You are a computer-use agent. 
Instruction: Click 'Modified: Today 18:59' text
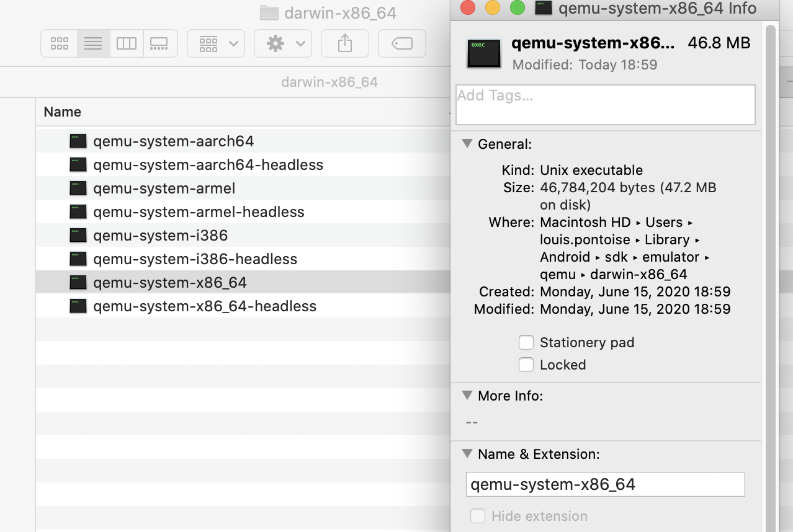(585, 64)
